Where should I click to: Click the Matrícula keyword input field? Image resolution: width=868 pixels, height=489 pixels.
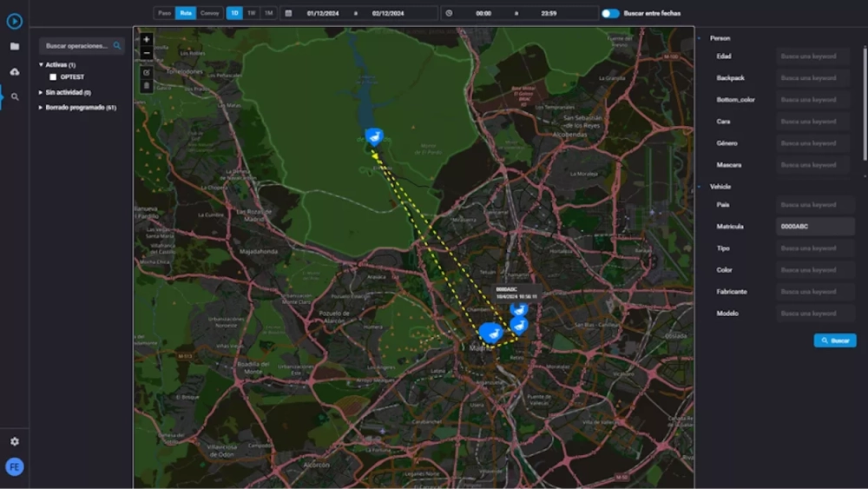pyautogui.click(x=814, y=227)
